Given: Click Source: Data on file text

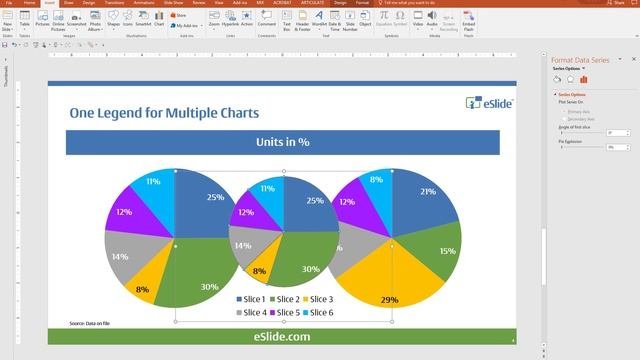Looking at the screenshot, I should pos(89,323).
